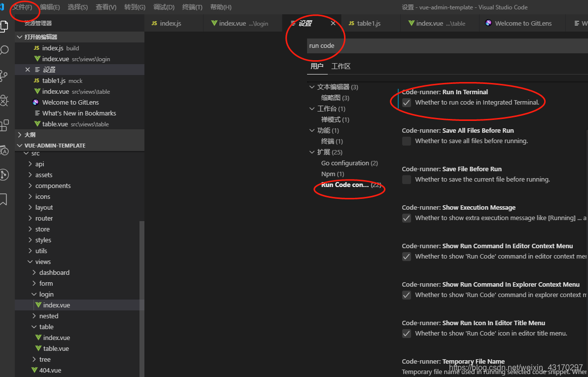Open the 帮助(H) menu

pyautogui.click(x=221, y=7)
